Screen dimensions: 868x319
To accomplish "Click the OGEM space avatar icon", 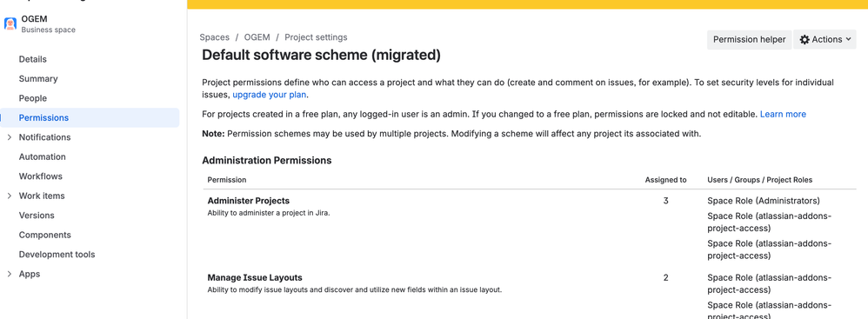I will point(10,23).
